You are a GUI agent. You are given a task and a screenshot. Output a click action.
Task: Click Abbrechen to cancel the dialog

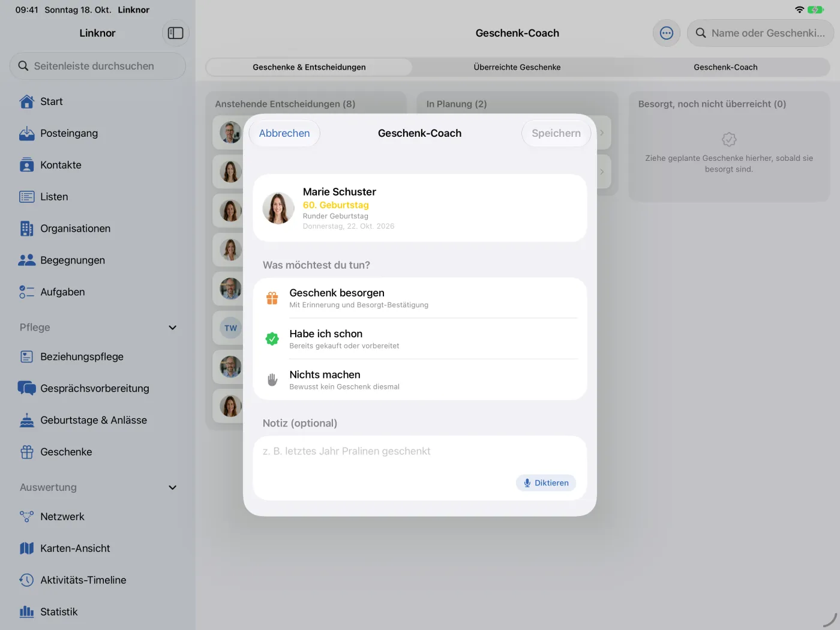point(284,133)
